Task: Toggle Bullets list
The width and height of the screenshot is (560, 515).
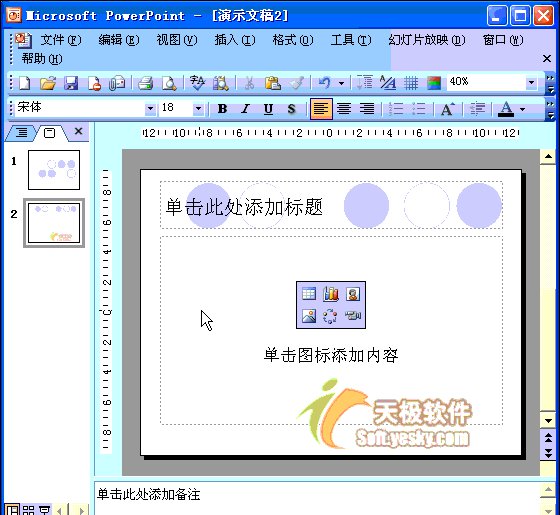Action: click(419, 109)
